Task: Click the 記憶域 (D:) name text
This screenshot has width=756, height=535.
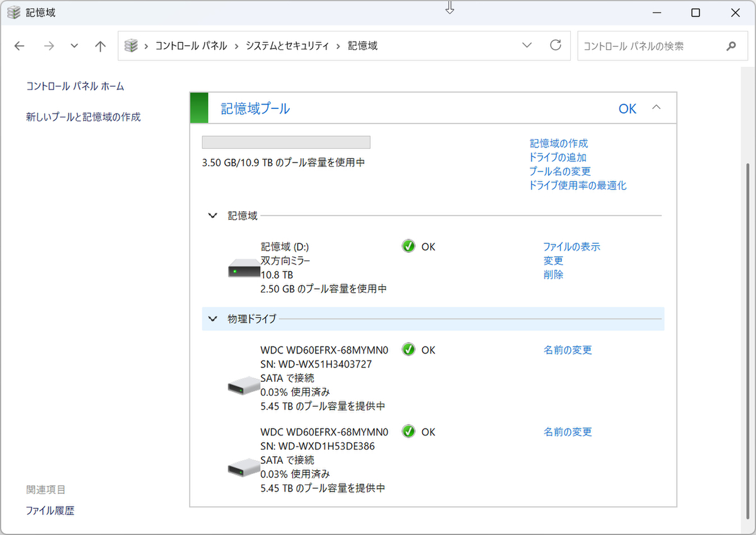Action: (x=285, y=247)
